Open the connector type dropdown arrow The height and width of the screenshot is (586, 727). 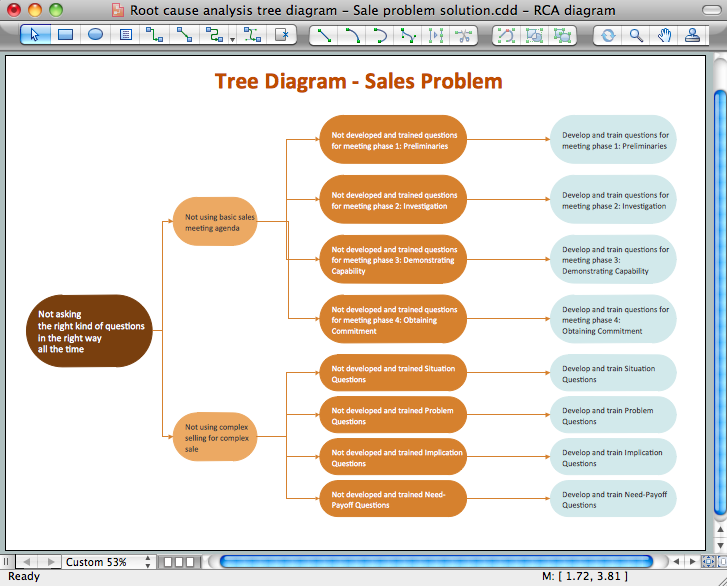coord(232,40)
